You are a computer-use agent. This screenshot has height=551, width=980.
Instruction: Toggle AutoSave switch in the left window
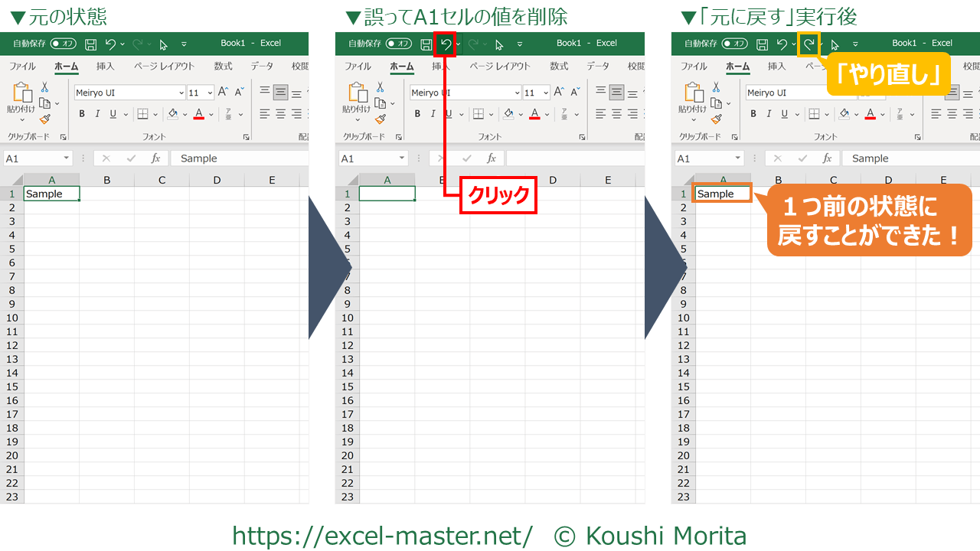point(64,44)
